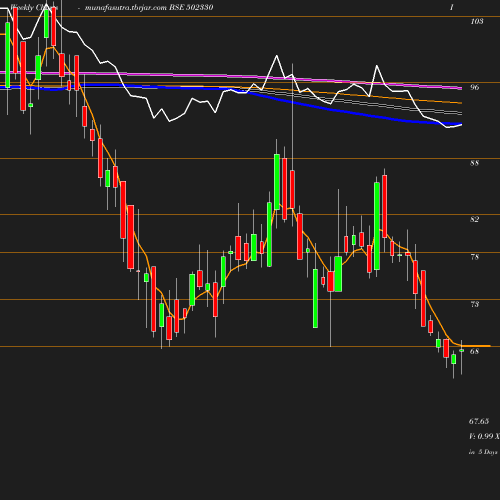Select the 96 price axis label

(475, 87)
